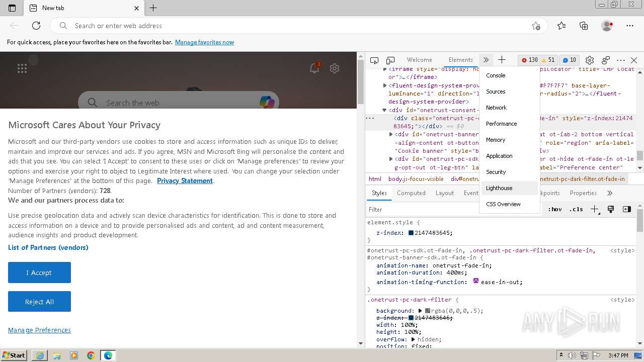Open the rgba(0,0,0,.5) background color swatch
The height and width of the screenshot is (362, 644).
coord(428,311)
